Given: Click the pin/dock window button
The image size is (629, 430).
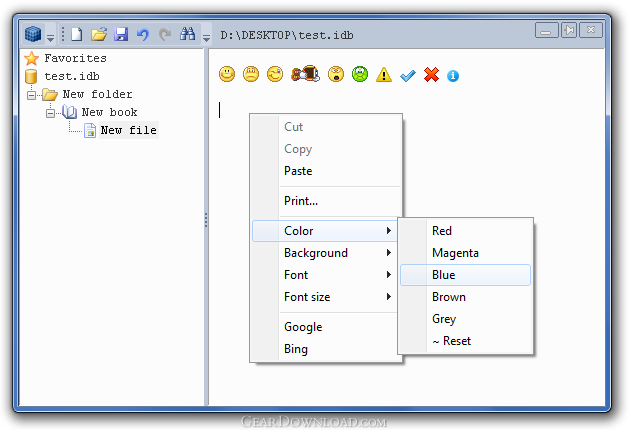Looking at the screenshot, I should click(x=569, y=30).
